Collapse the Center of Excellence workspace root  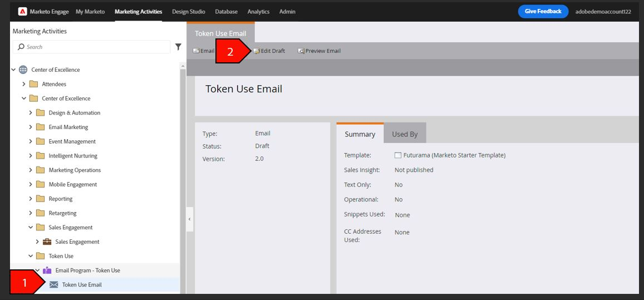pos(13,70)
